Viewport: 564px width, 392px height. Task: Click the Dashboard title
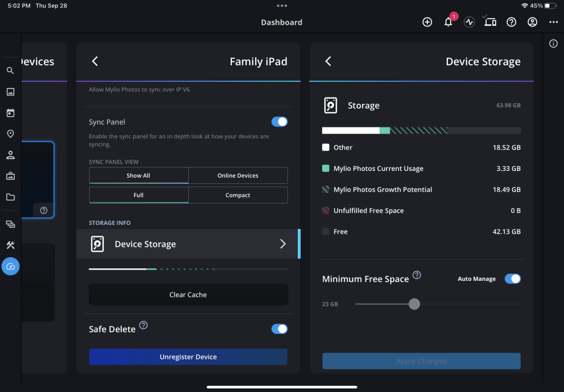tap(281, 23)
